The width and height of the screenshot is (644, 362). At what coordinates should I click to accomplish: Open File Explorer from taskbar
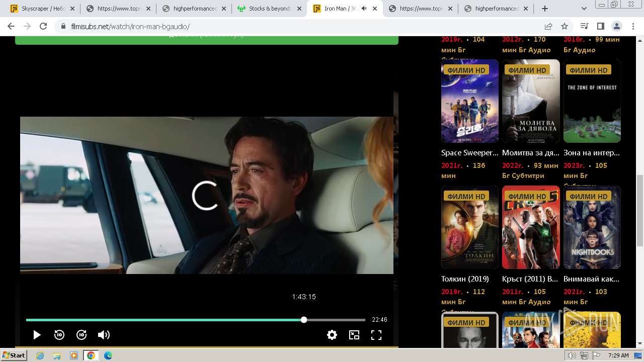pos(57,355)
